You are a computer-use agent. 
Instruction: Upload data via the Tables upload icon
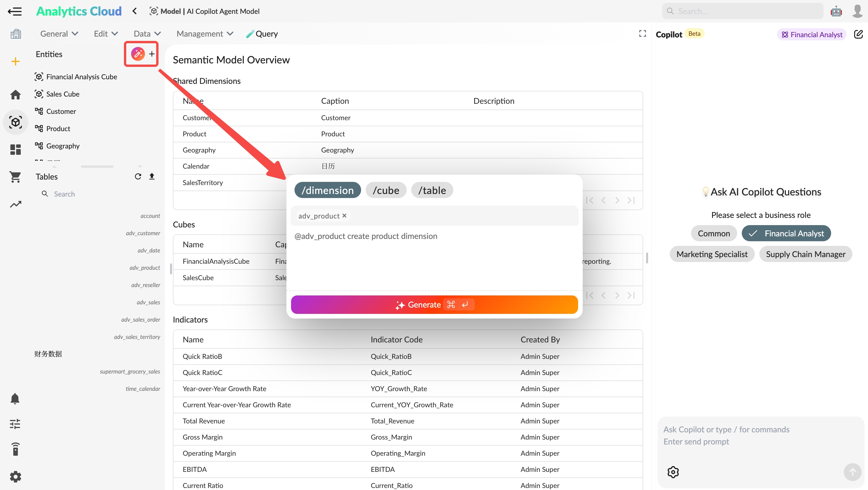click(x=152, y=176)
